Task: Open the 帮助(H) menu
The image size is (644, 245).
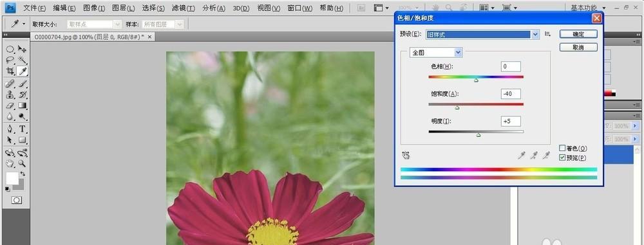Action: tap(331, 8)
